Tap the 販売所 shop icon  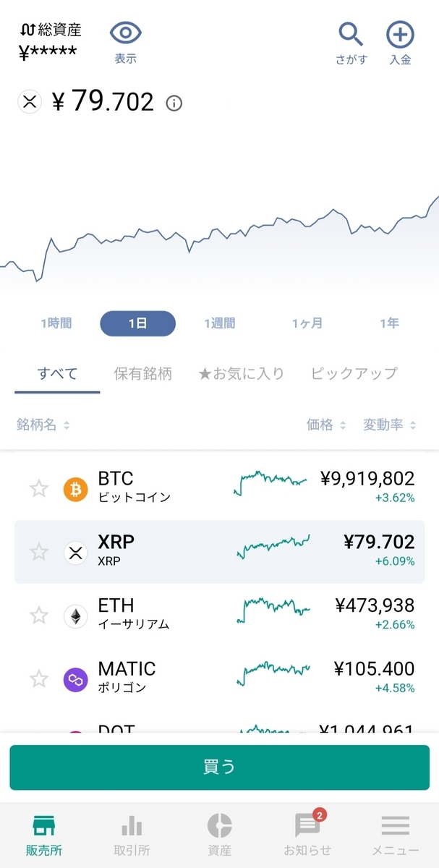44,825
